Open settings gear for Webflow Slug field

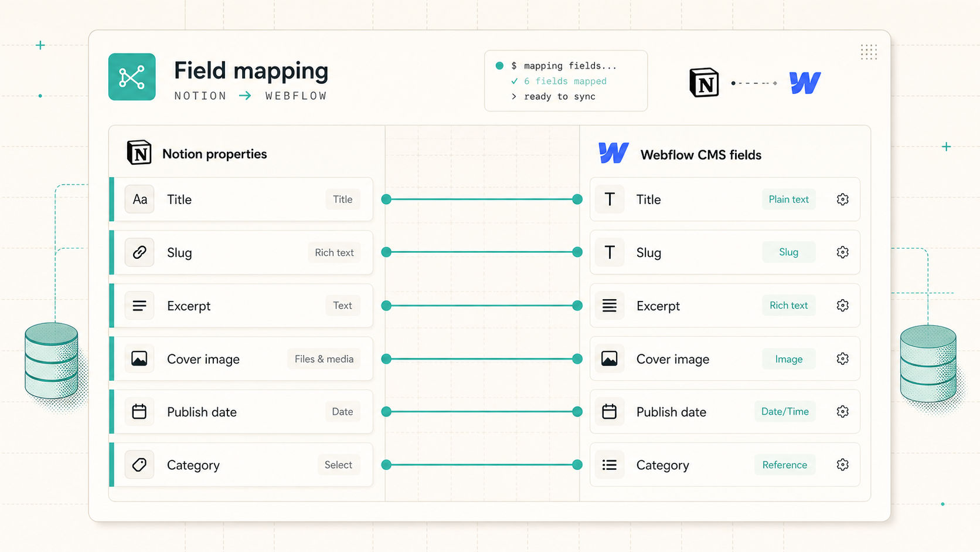842,252
